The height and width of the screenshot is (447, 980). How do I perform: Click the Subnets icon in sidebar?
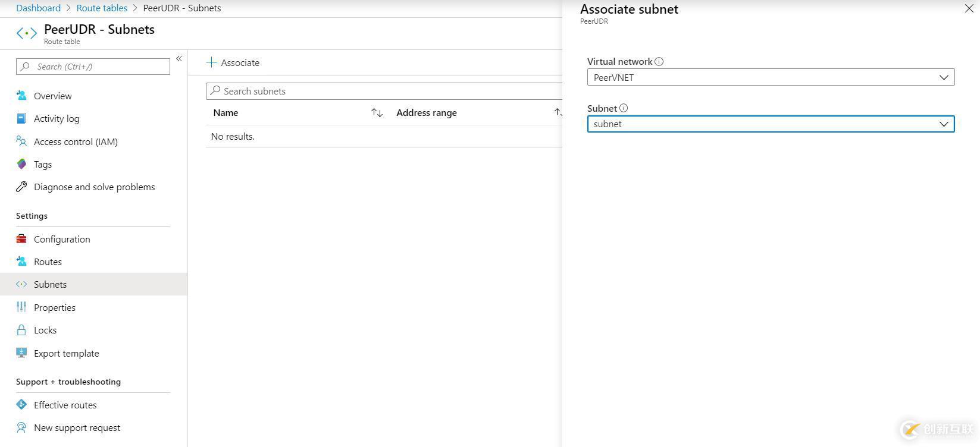[21, 284]
